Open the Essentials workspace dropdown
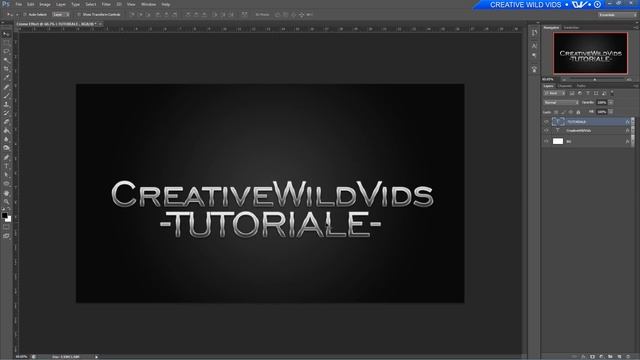This screenshot has width=640, height=360. (x=618, y=15)
